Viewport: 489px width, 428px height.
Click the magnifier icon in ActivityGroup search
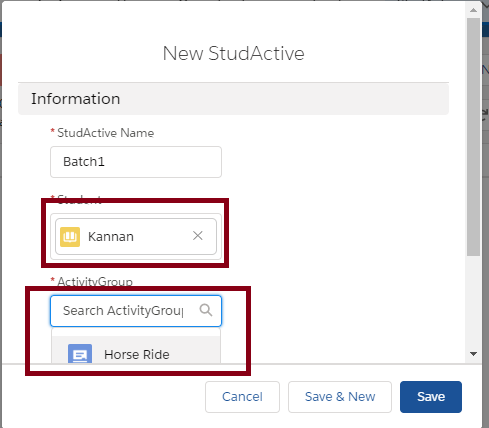pyautogui.click(x=206, y=310)
